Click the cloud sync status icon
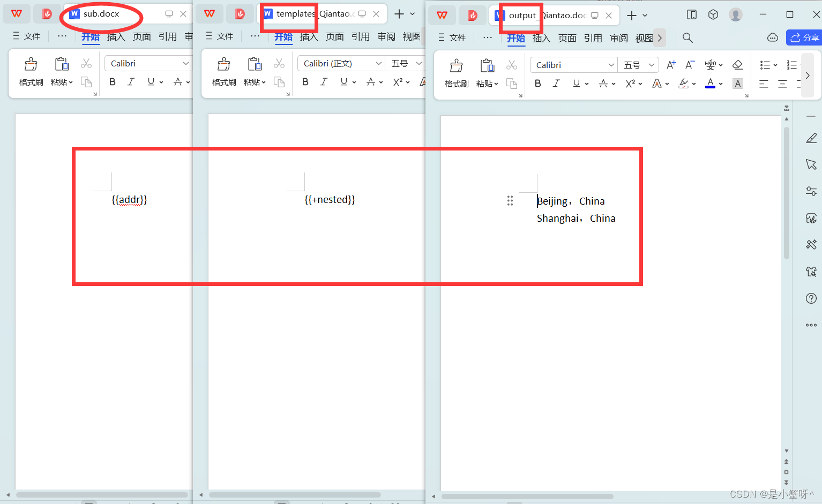This screenshot has height=504, width=822. click(x=772, y=37)
